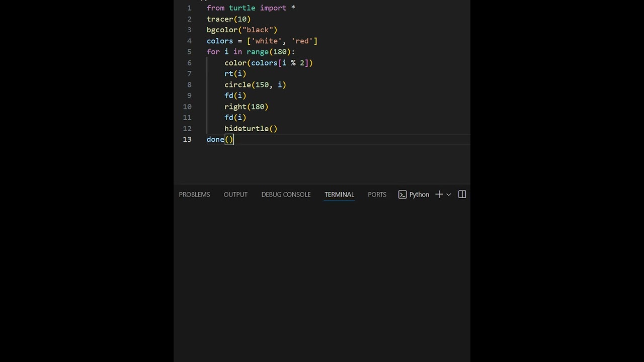Click the colors list definition line
Image resolution: width=644 pixels, height=362 pixels.
pyautogui.click(x=262, y=41)
